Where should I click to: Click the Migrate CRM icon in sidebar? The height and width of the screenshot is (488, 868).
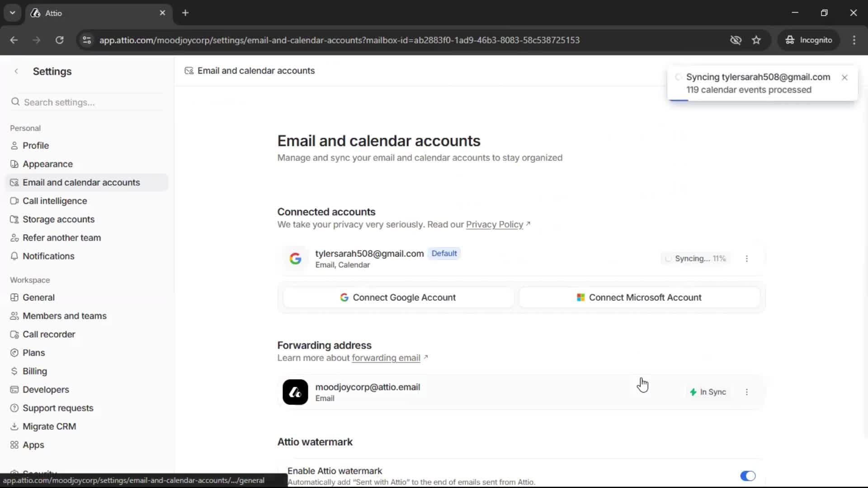15,426
